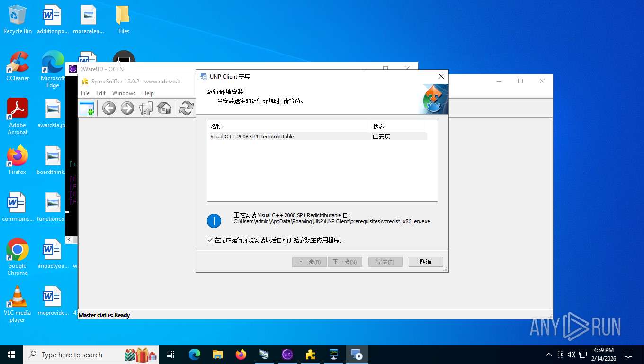Screen dimensions: 644x364
Task: Open Firefox desktop shortcut
Action: (x=18, y=160)
